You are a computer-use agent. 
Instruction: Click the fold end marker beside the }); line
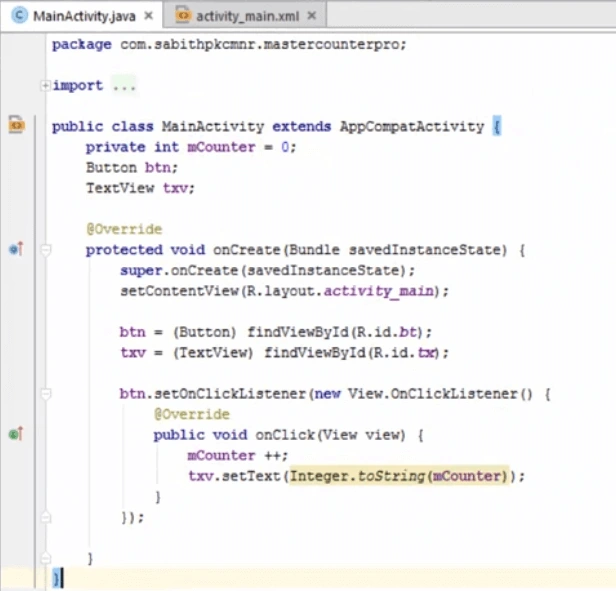[x=46, y=517]
